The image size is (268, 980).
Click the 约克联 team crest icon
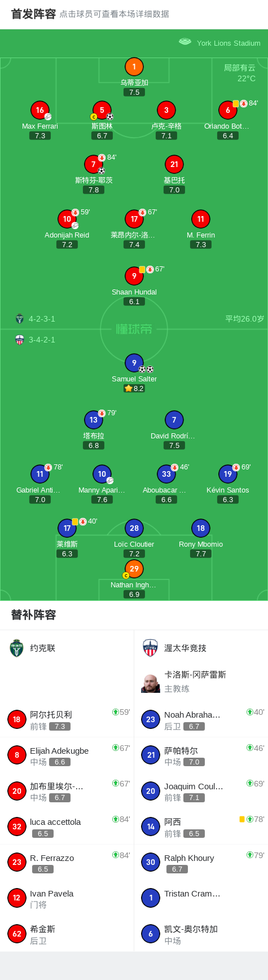click(x=17, y=648)
